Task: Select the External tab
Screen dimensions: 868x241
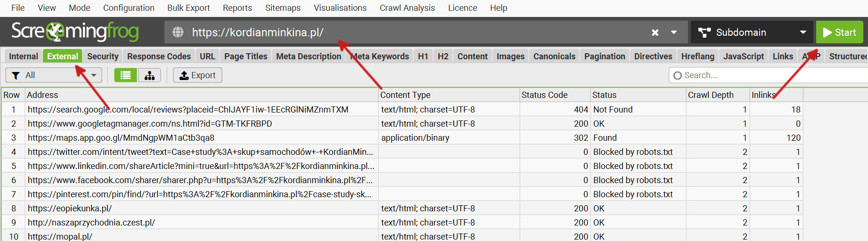Action: [x=63, y=56]
